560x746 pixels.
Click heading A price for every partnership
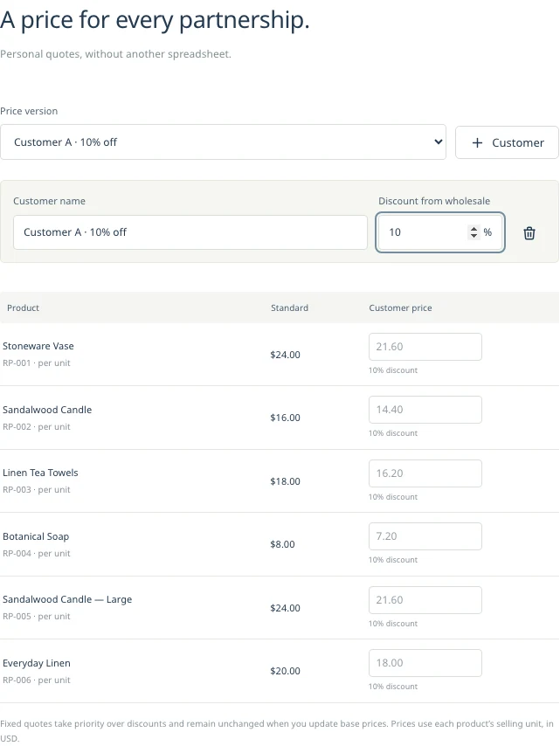click(155, 20)
